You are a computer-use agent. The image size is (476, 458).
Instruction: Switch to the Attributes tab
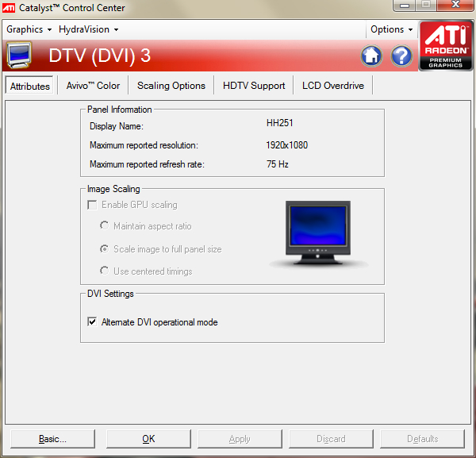pos(30,87)
